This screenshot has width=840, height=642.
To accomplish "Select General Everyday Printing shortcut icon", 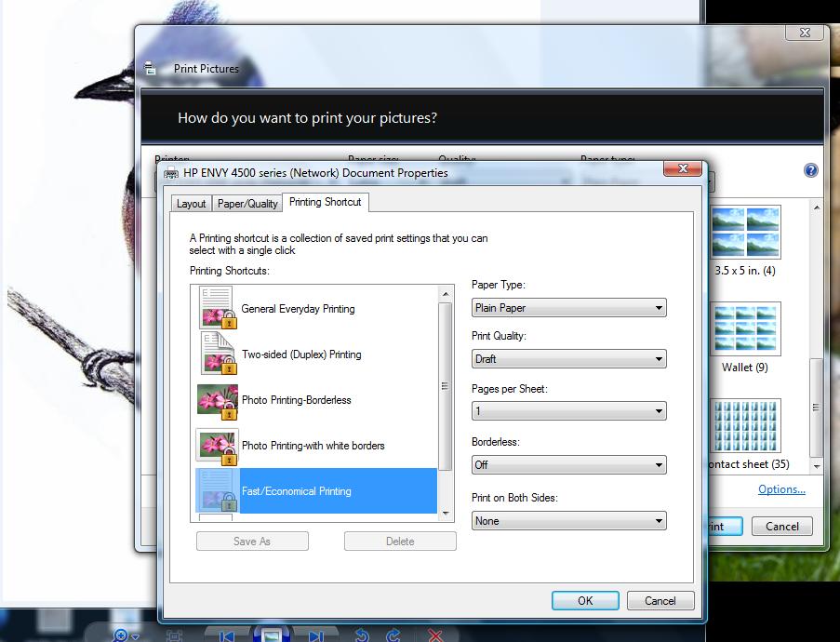I will click(218, 308).
